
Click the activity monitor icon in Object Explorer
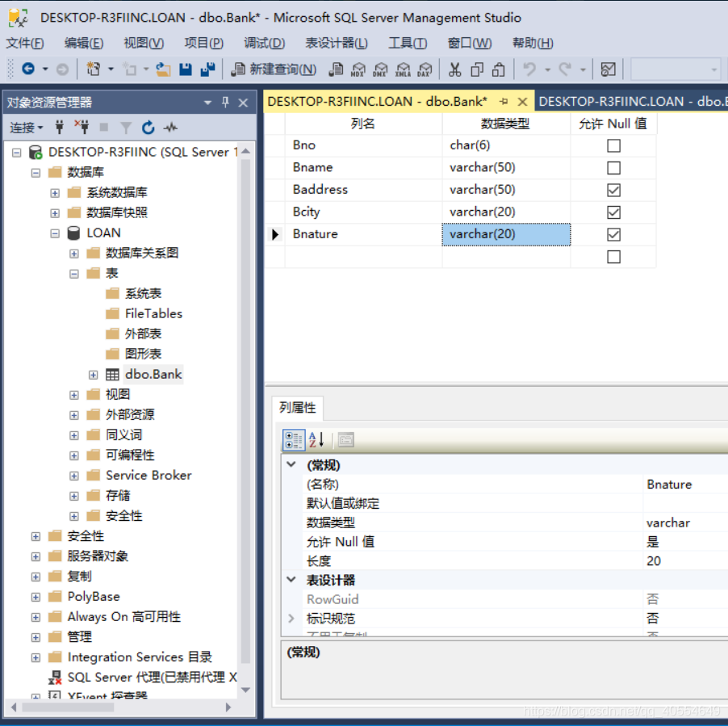click(x=170, y=127)
